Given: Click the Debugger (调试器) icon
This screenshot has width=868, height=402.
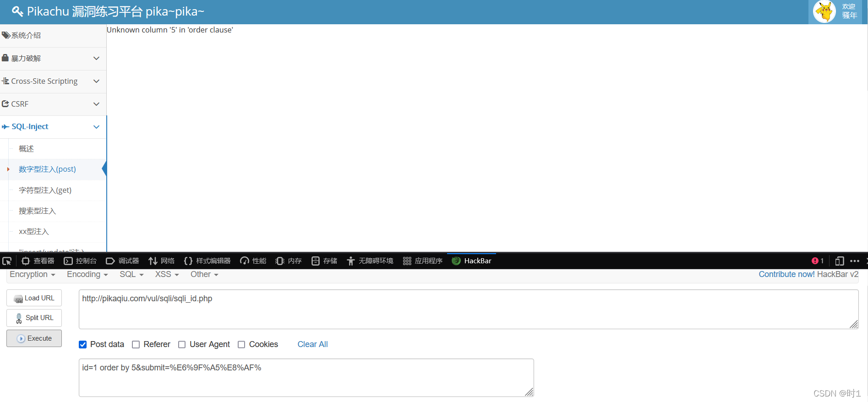Looking at the screenshot, I should 110,261.
